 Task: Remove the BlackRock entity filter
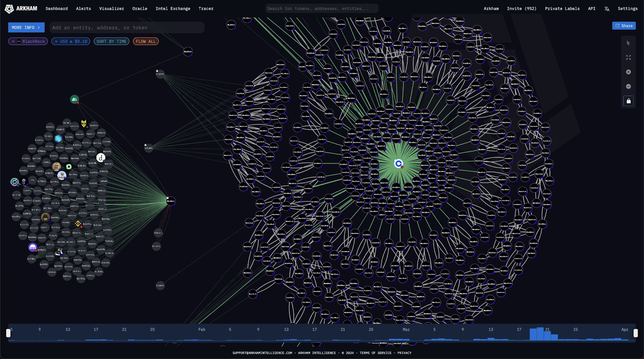(13, 42)
